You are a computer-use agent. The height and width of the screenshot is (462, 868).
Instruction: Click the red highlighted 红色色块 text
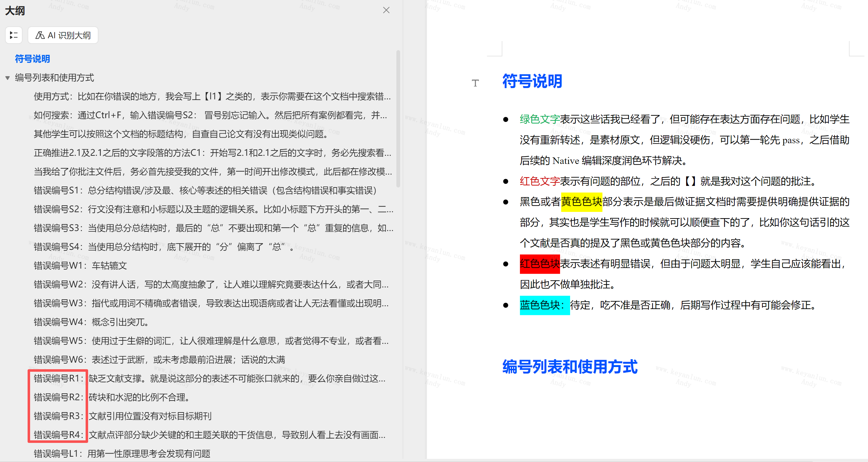[539, 264]
